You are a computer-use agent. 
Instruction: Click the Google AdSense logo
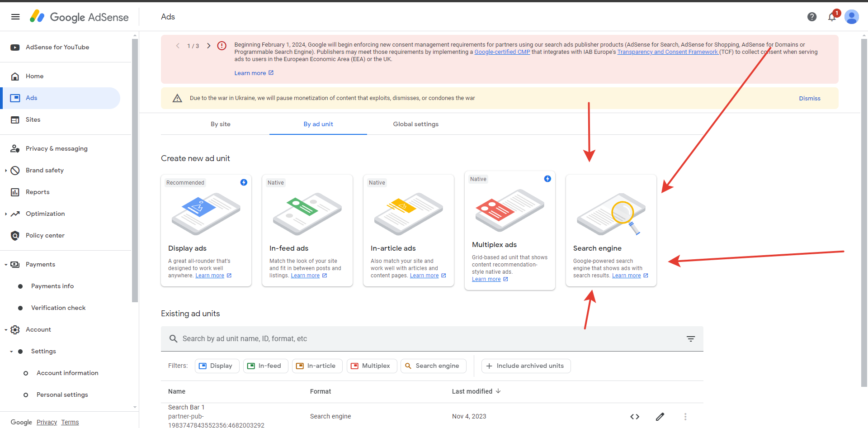point(79,17)
